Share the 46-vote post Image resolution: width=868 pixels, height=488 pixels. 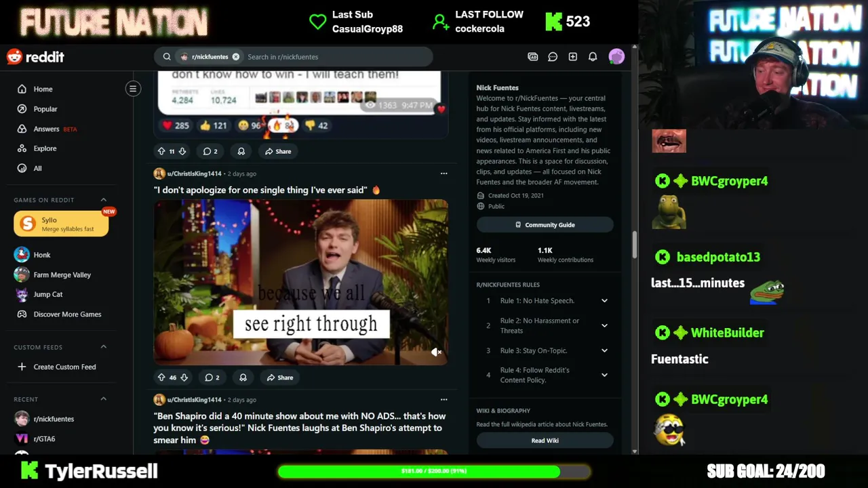point(280,378)
